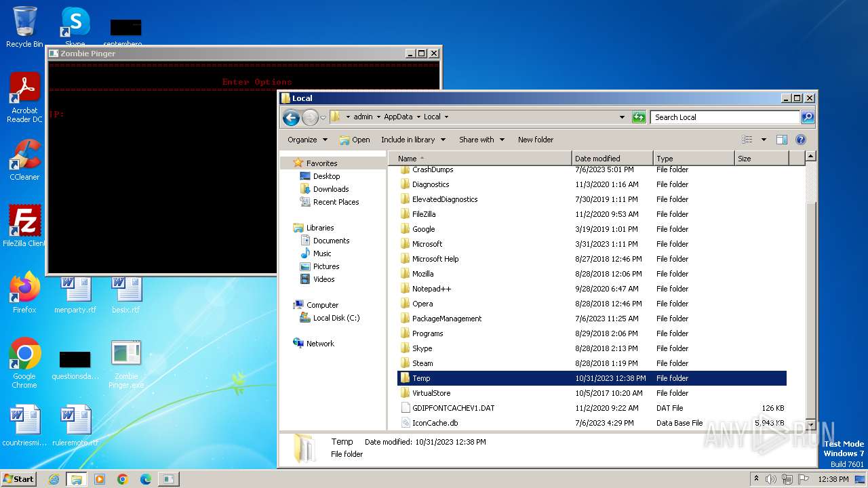Select menparty.rtf desktop file

(x=75, y=295)
